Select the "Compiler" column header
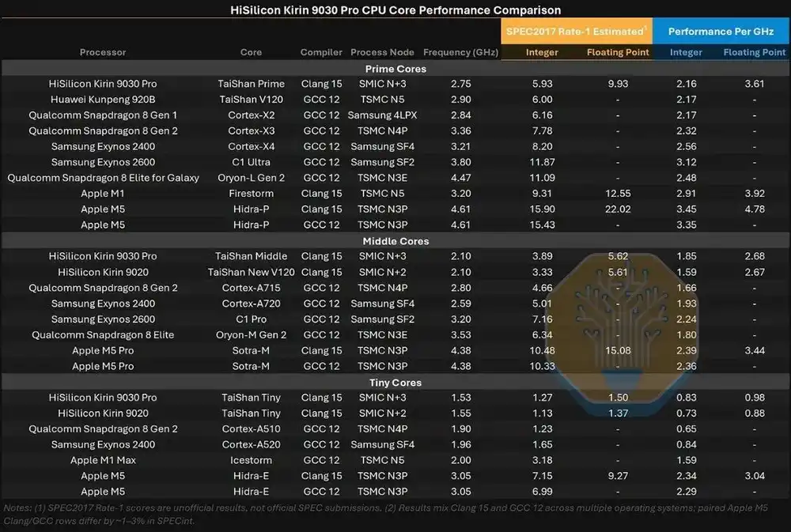This screenshot has width=791, height=532. coord(321,52)
